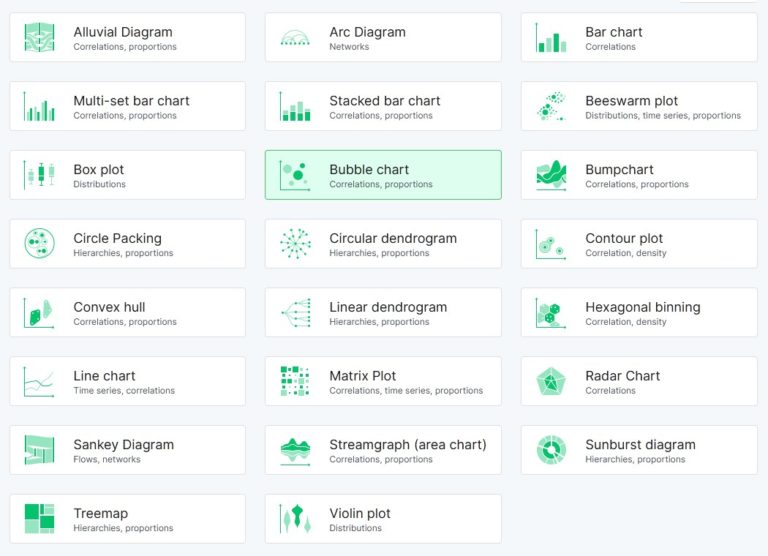This screenshot has width=768, height=556.
Task: Pick the Streamgraph (area chart) title
Action: (x=408, y=445)
